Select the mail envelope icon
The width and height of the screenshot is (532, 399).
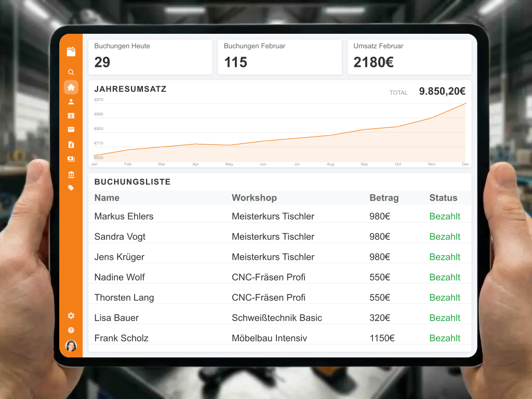pos(71,130)
